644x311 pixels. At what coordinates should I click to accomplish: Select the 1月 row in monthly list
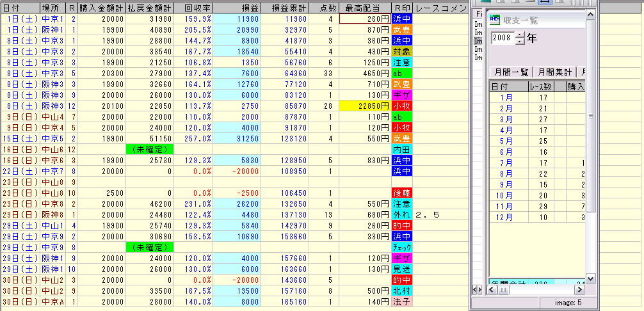[508, 98]
